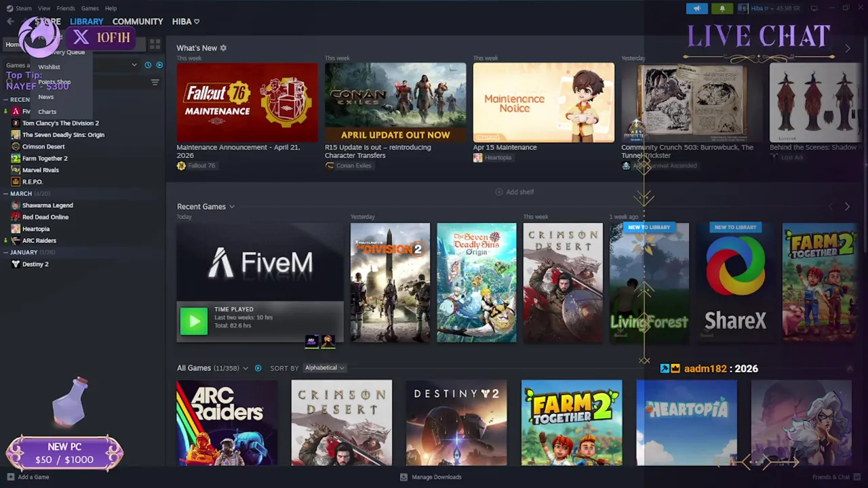This screenshot has width=868, height=488.
Task: Click the Shawarma Legend icon in sidebar
Action: (16, 205)
